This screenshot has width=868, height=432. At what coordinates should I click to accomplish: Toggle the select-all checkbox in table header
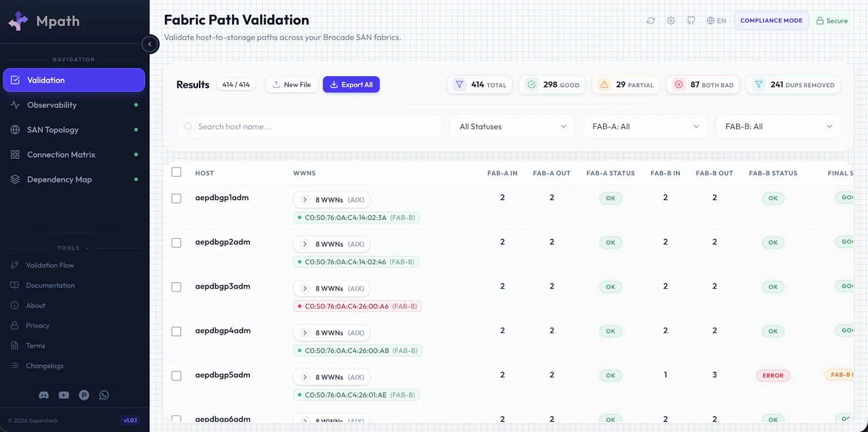tap(176, 172)
